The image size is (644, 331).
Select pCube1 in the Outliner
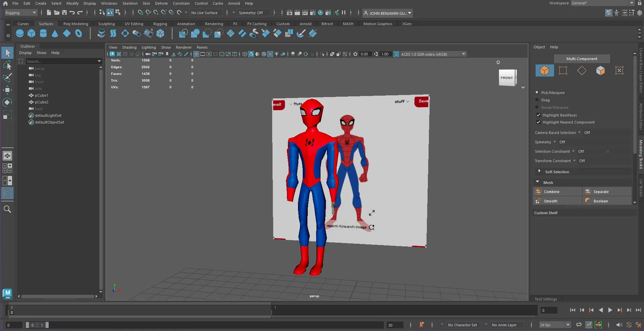(x=42, y=95)
